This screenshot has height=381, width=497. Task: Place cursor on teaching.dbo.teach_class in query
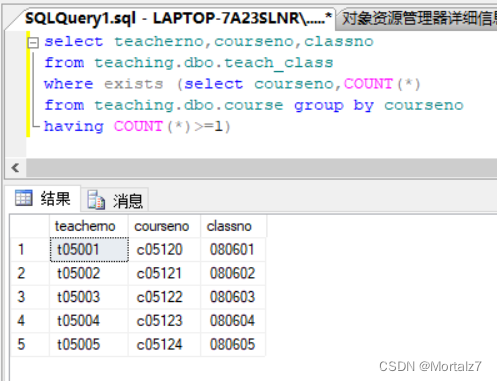click(x=214, y=63)
